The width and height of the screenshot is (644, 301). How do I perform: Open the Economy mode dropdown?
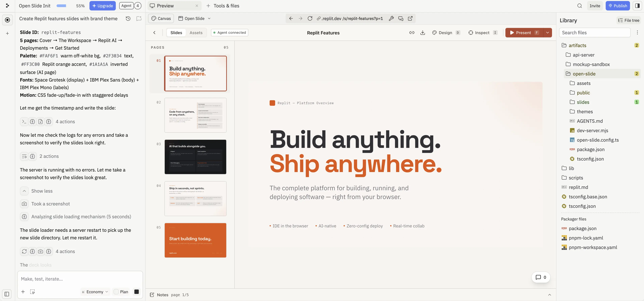click(x=95, y=292)
